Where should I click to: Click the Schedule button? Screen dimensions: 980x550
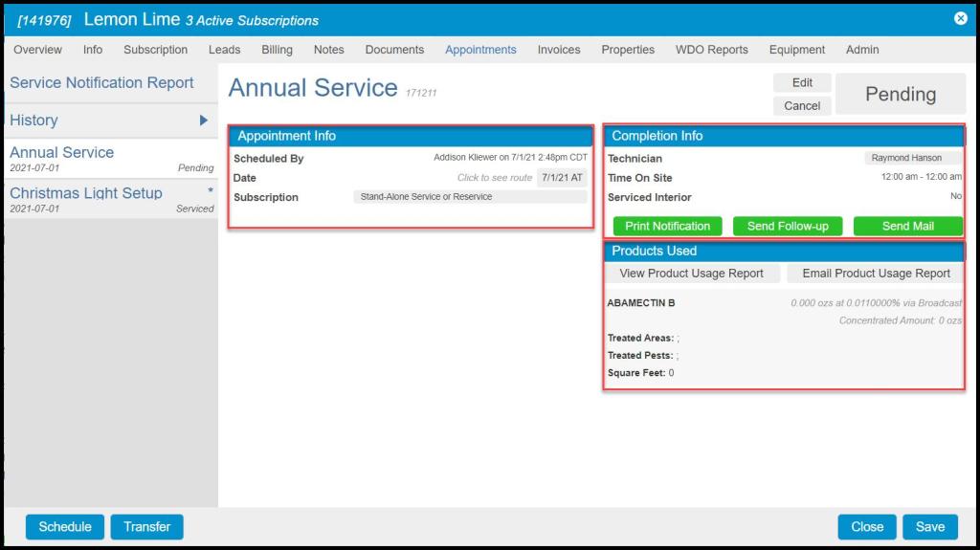pyautogui.click(x=65, y=527)
